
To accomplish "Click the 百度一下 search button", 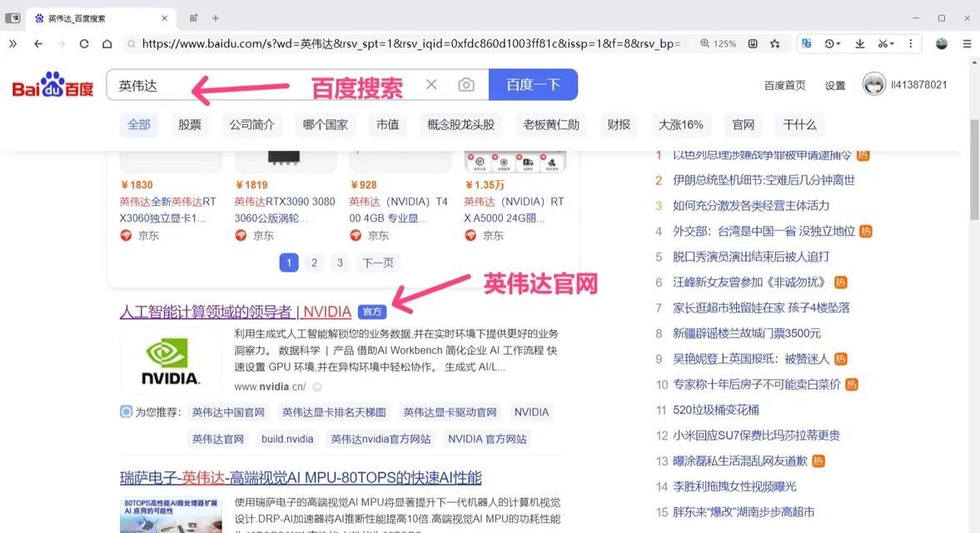I will click(533, 84).
